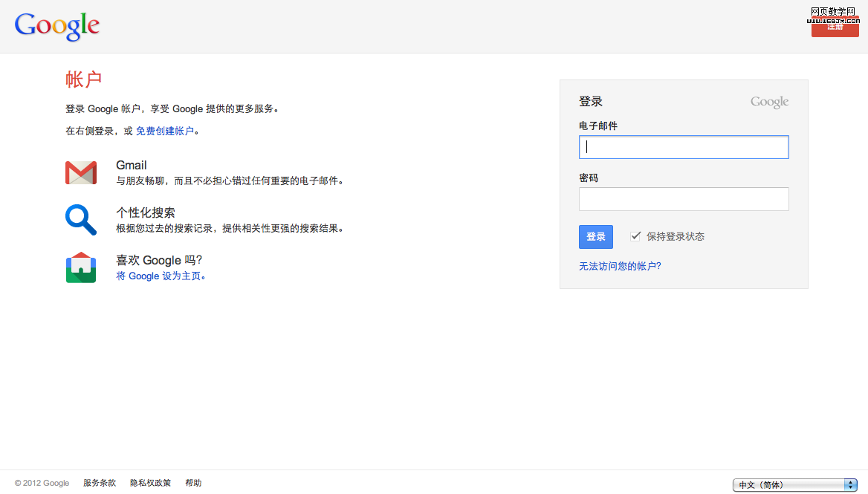Click the Gmail envelope icon
868x494 pixels.
tap(81, 172)
